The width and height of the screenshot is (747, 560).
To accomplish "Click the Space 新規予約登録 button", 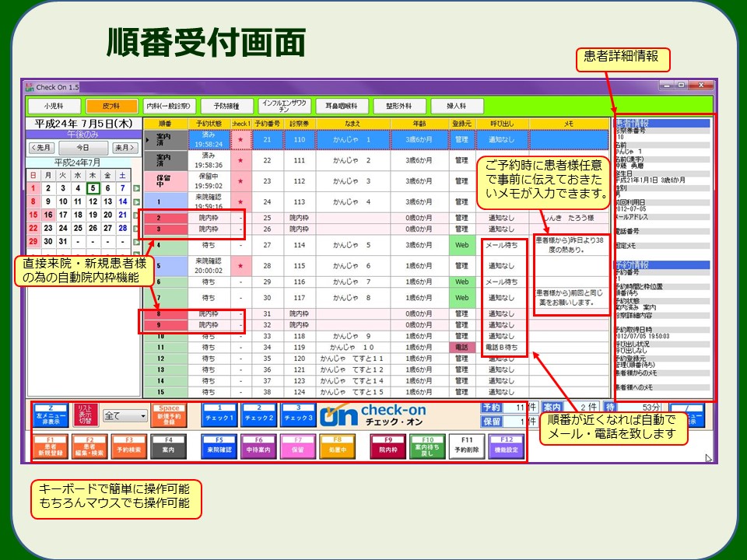I will pyautogui.click(x=169, y=413).
